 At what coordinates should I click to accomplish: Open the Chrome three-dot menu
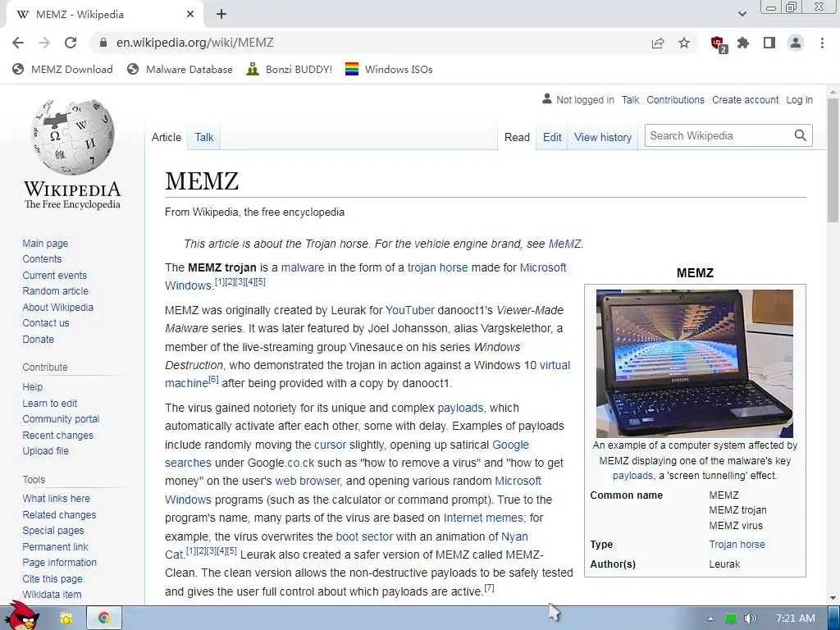(x=822, y=43)
